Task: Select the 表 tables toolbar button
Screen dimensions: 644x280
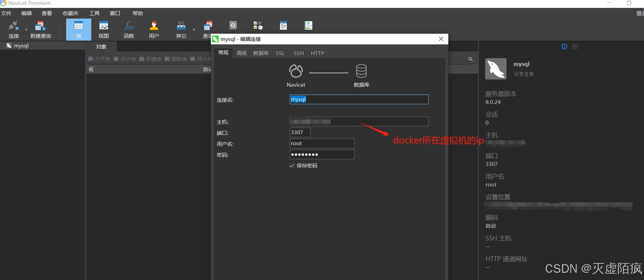Action: coord(79,29)
